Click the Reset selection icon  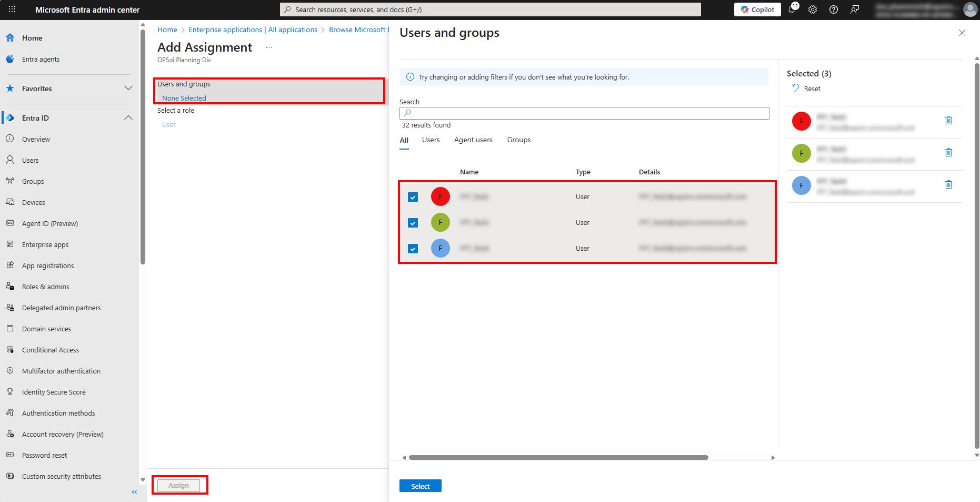(x=796, y=88)
